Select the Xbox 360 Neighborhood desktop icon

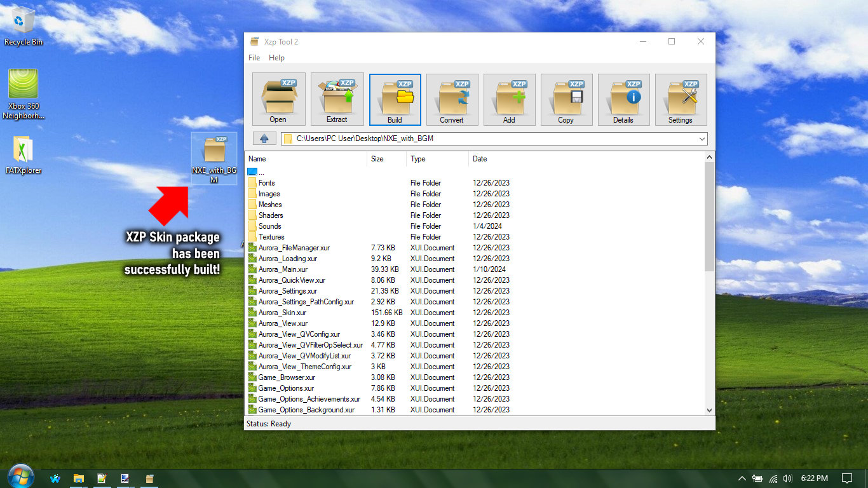(24, 94)
